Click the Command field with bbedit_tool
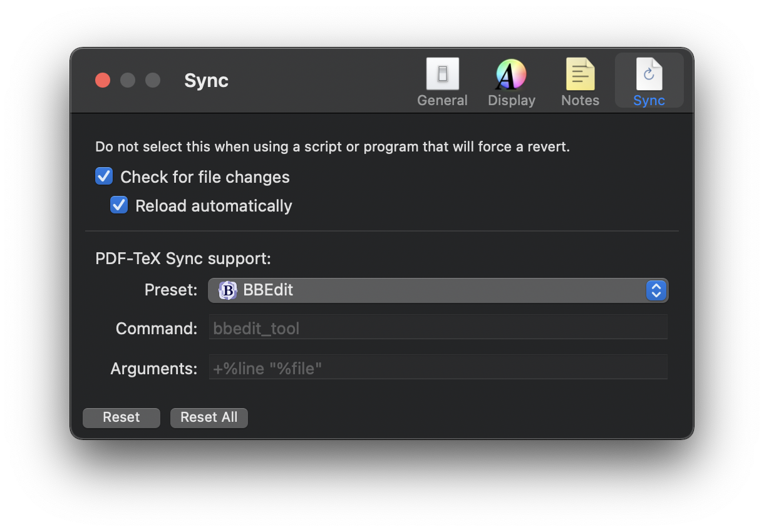The image size is (764, 532). click(438, 328)
